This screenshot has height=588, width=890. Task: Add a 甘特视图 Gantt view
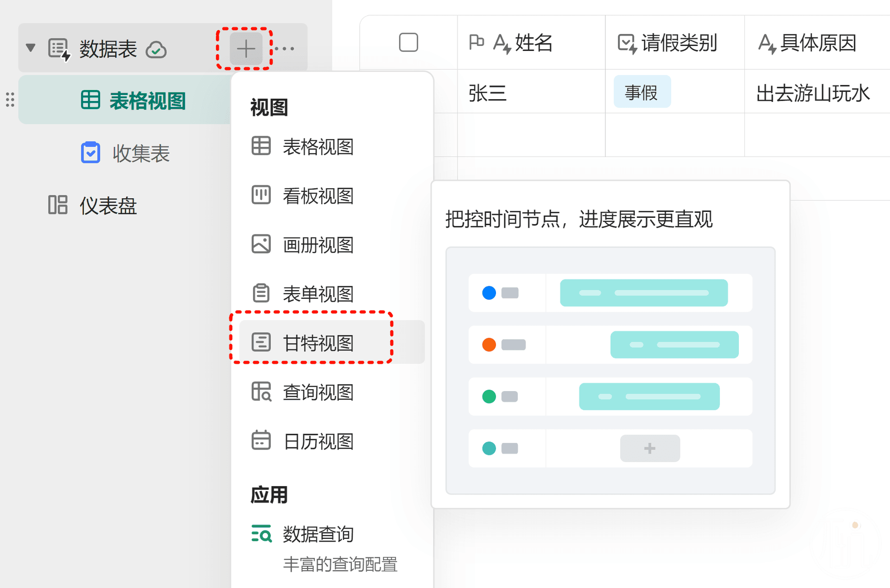[318, 343]
